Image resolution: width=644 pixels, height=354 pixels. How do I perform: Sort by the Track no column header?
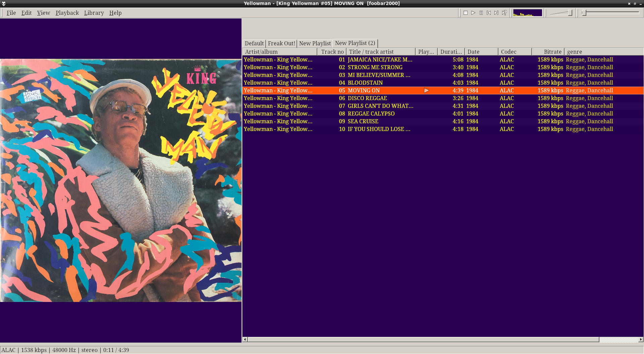point(332,52)
